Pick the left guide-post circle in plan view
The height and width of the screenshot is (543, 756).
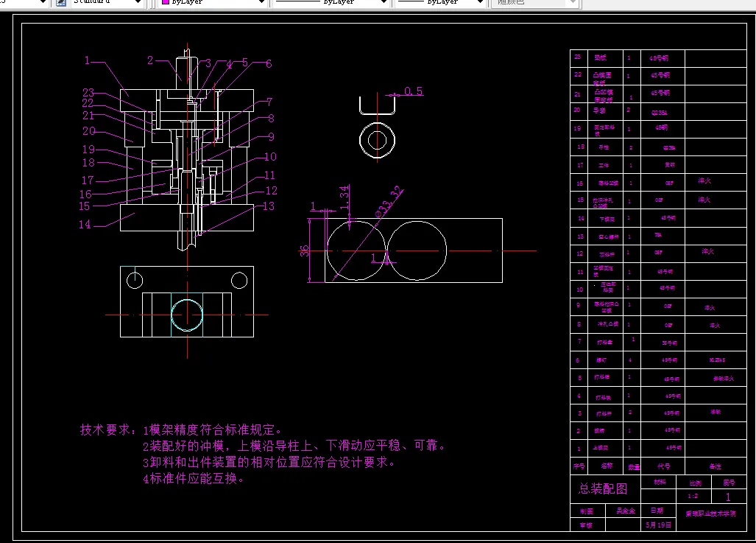[x=135, y=281]
